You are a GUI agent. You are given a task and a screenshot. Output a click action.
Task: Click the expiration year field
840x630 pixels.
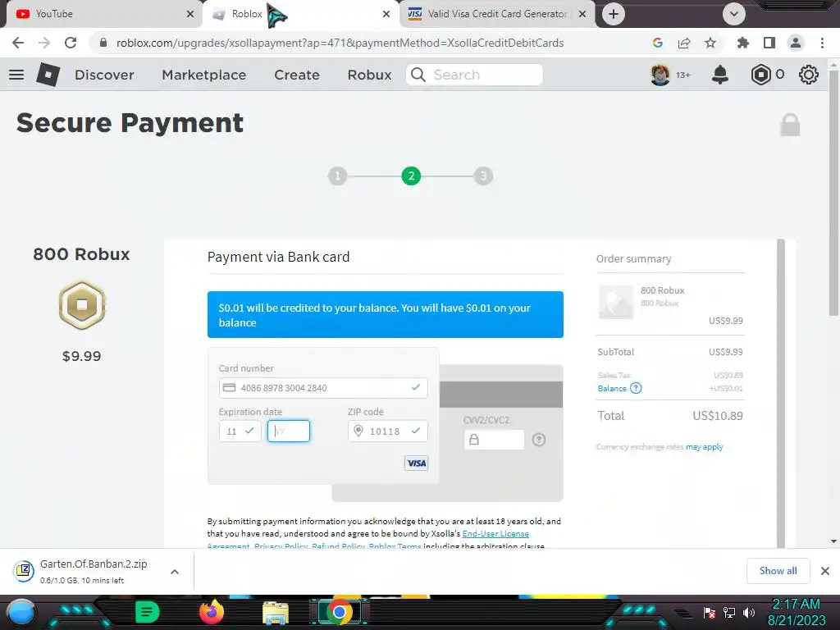click(x=289, y=431)
